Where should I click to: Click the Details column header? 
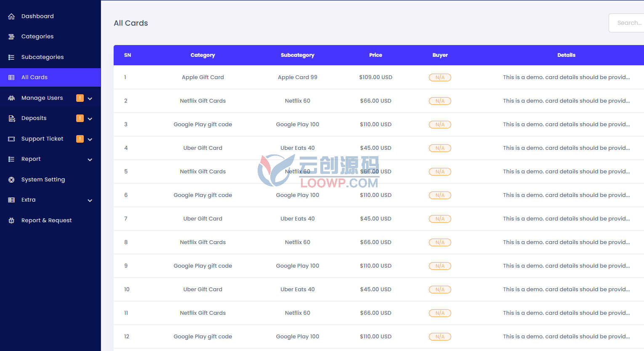click(x=567, y=55)
